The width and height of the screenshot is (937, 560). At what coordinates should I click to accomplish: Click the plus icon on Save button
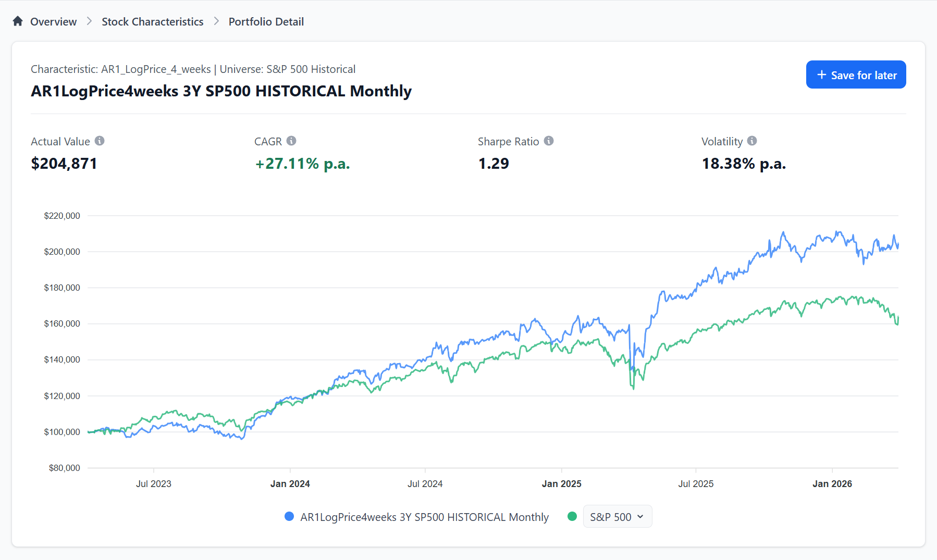pos(822,75)
